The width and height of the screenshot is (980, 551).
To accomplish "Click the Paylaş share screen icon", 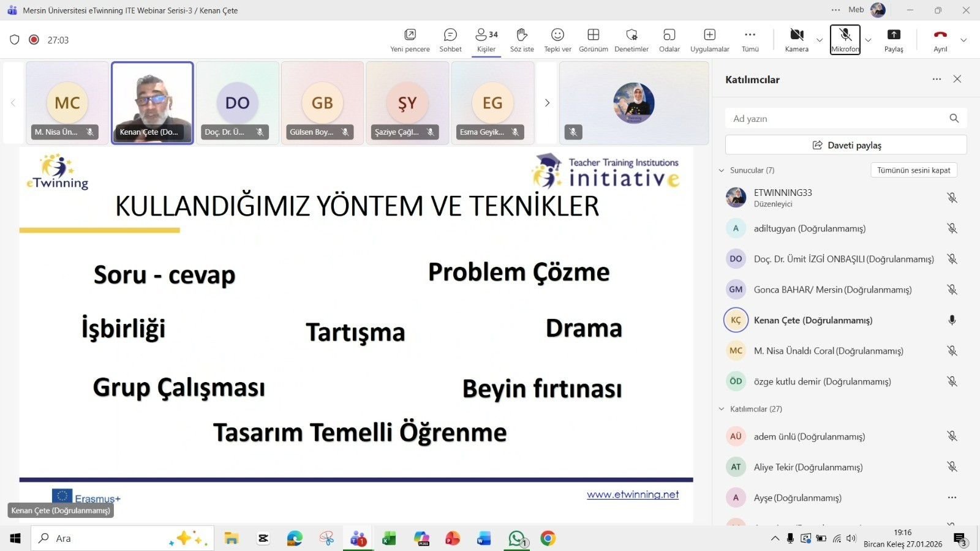I will pyautogui.click(x=894, y=40).
